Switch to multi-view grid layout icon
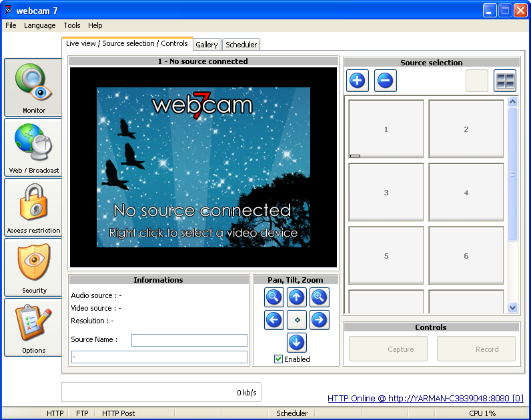531x420 pixels. point(505,81)
